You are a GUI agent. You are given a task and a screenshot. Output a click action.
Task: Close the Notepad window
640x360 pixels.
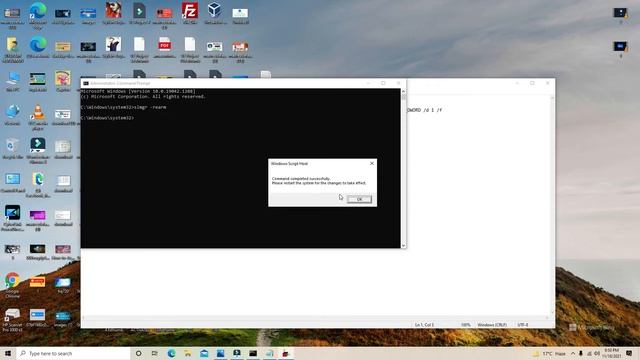[548, 83]
